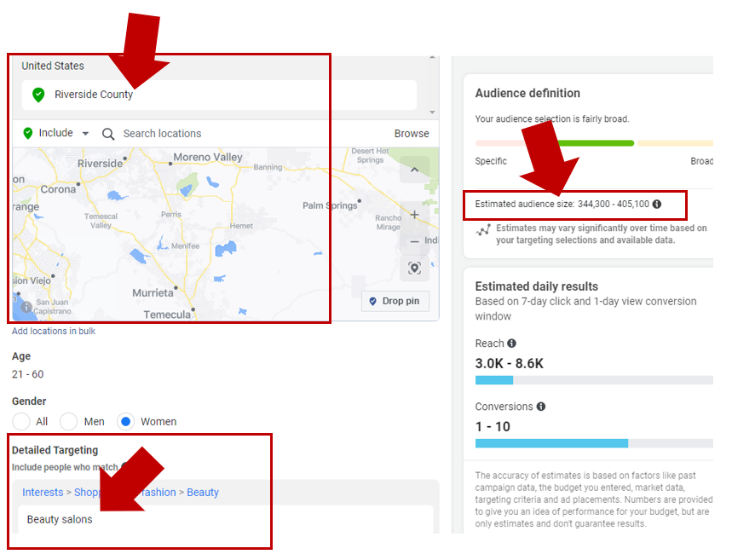The image size is (732, 560).
Task: Zoom in on the map
Action: click(414, 215)
